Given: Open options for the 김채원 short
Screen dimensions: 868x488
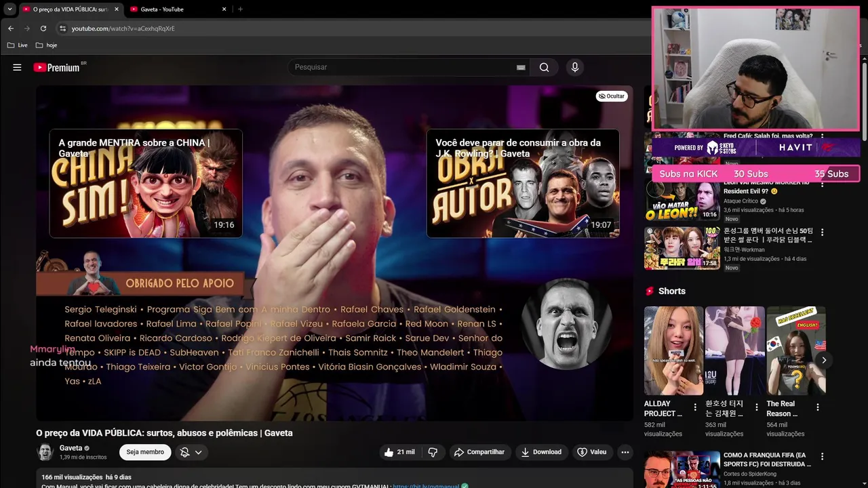Looking at the screenshot, I should [x=756, y=407].
